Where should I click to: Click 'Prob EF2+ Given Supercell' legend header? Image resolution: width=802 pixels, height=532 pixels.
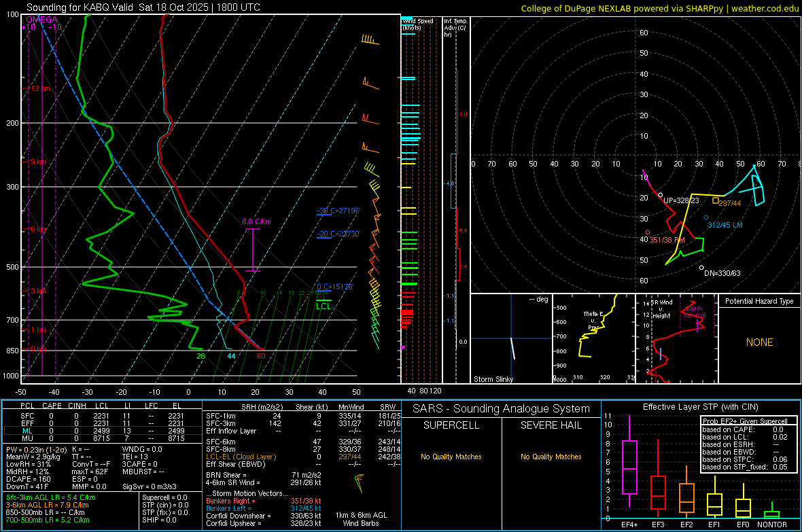coord(745,421)
